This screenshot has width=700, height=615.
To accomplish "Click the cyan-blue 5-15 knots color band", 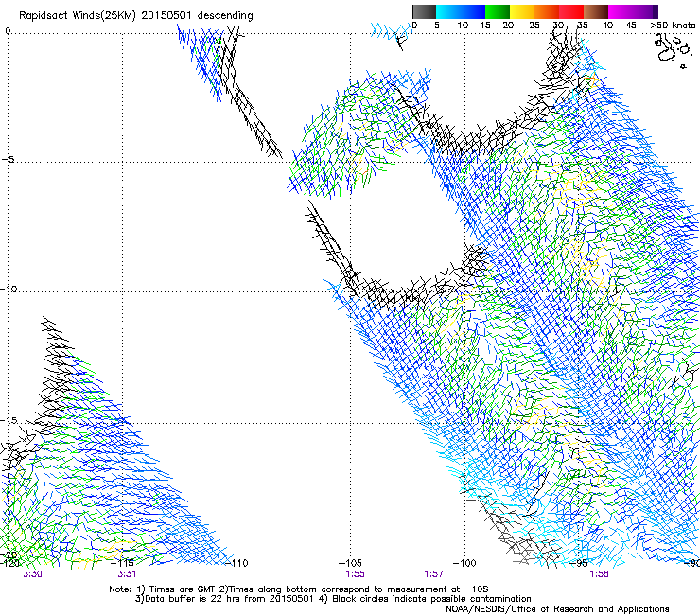I will click(x=461, y=11).
